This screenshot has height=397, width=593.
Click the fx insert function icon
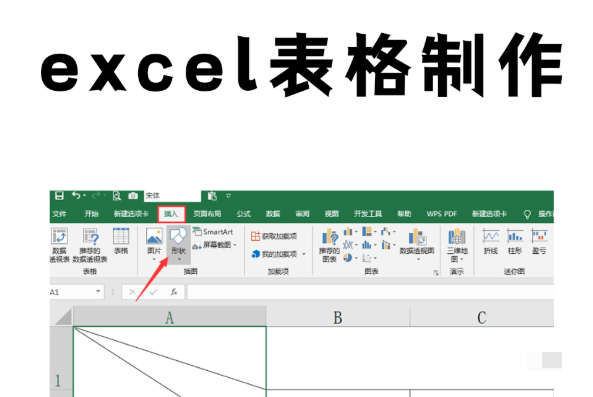[x=174, y=292]
